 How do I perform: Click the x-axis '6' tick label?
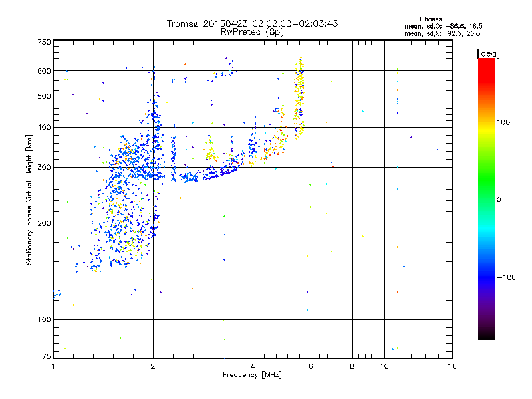[311, 366]
